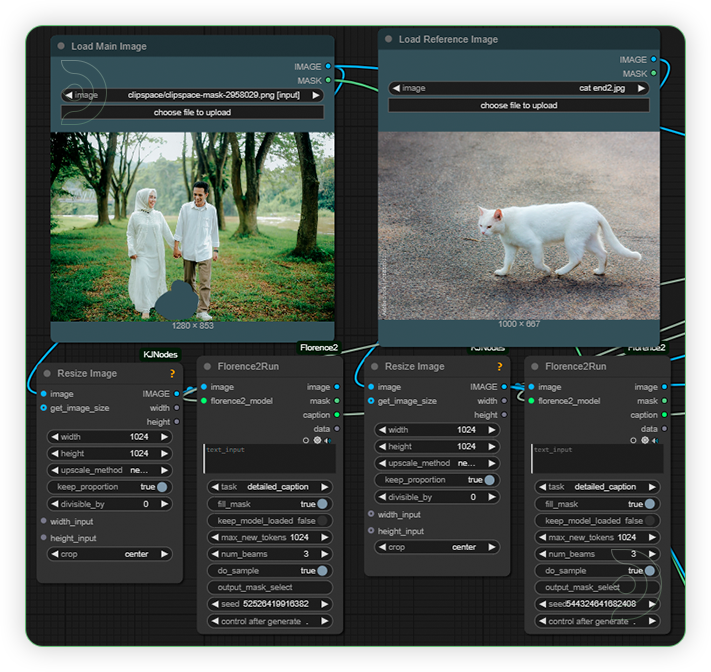This screenshot has height=672, width=711.
Task: Click the MASK output port of Load Main Image
Action: (x=328, y=80)
